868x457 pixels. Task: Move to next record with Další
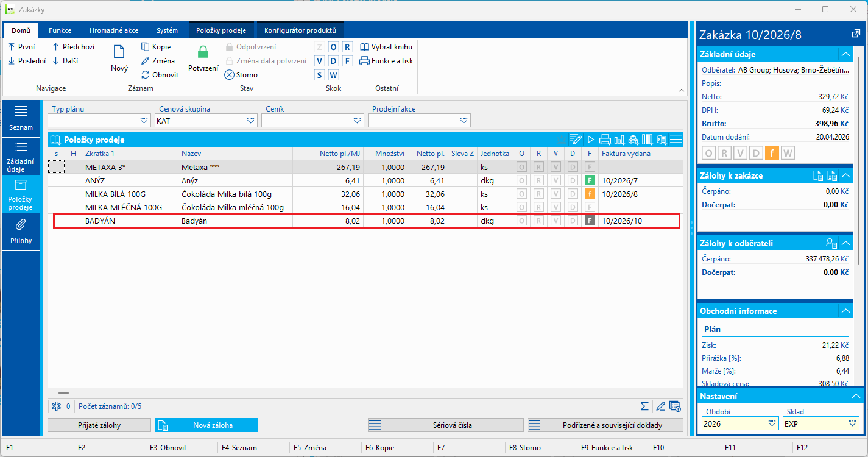(x=65, y=61)
